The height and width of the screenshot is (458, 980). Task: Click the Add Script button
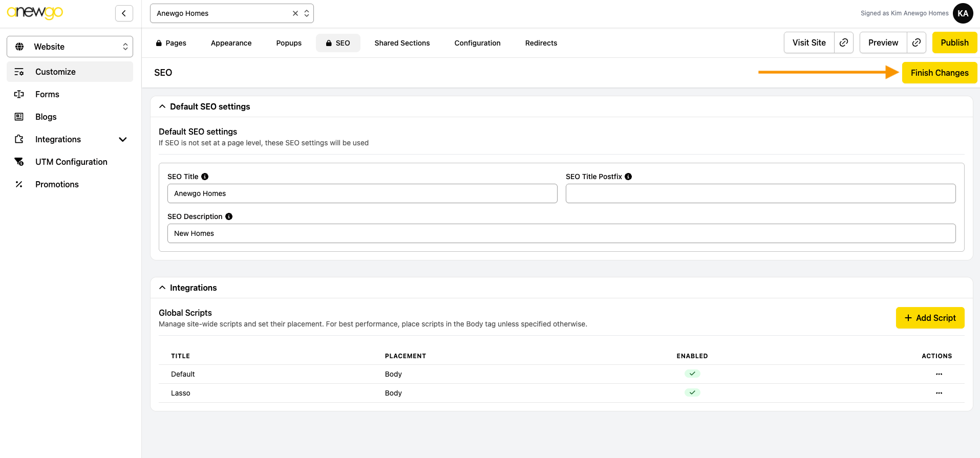point(930,318)
